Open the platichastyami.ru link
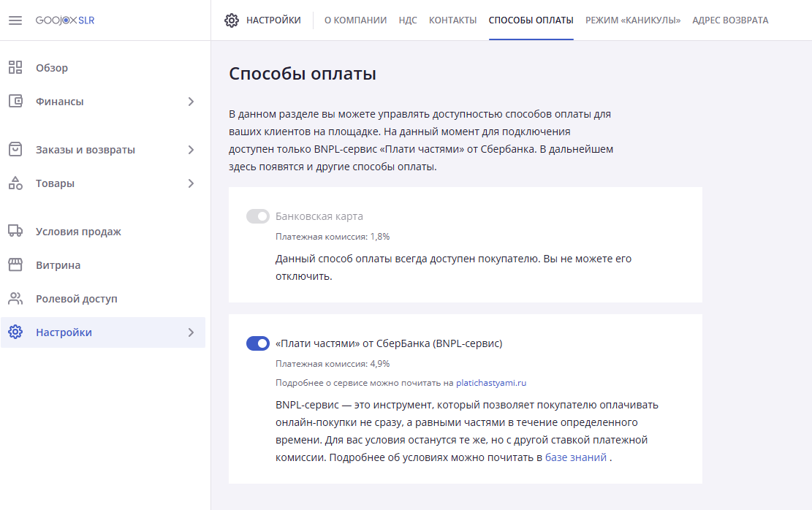The height and width of the screenshot is (510, 812). (491, 383)
